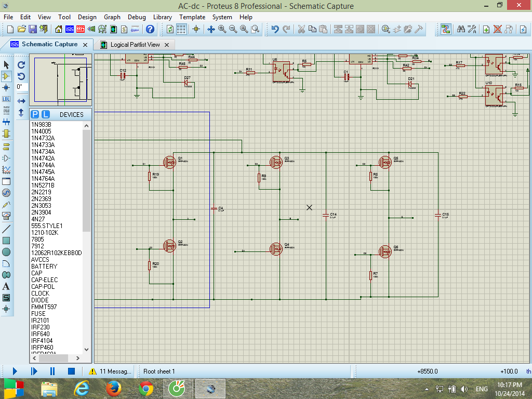Click the Rotate clockwise icon
The width and height of the screenshot is (532, 399).
click(x=21, y=65)
